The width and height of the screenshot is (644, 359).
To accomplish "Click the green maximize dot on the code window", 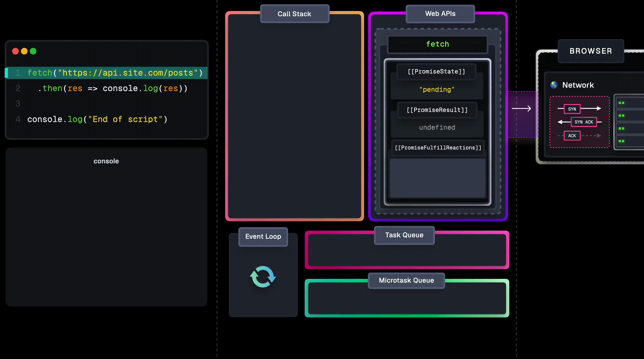I will click(x=33, y=51).
